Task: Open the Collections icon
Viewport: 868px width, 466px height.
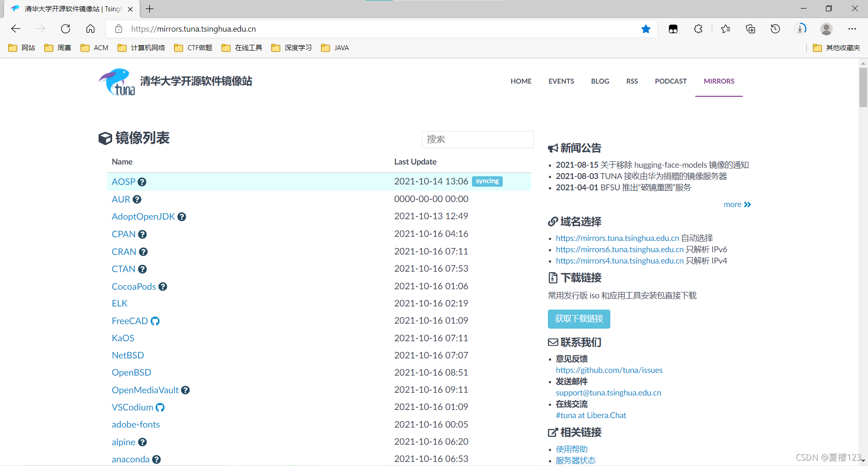Action: pos(750,29)
